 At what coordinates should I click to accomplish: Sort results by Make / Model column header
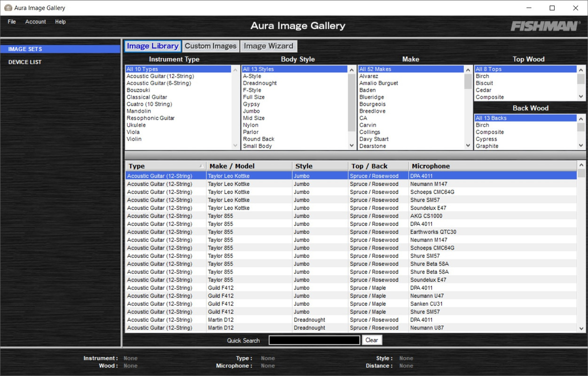(x=249, y=166)
